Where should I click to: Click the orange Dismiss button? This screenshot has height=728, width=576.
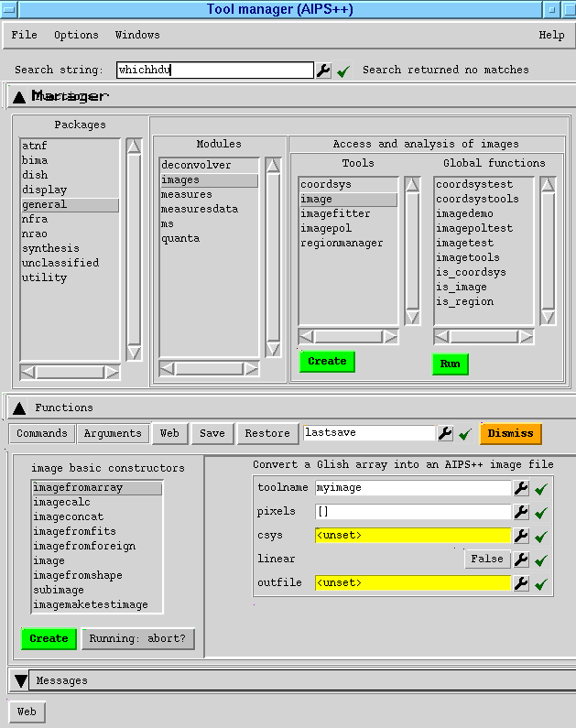pyautogui.click(x=511, y=434)
